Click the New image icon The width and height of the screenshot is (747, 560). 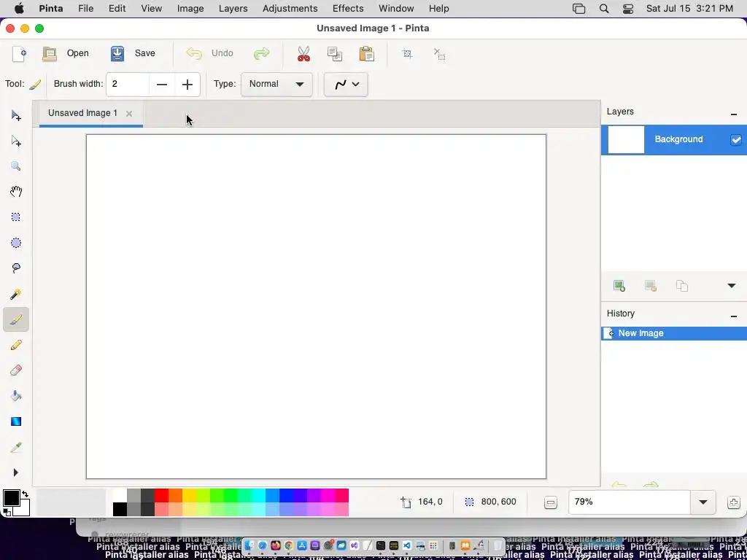19,53
